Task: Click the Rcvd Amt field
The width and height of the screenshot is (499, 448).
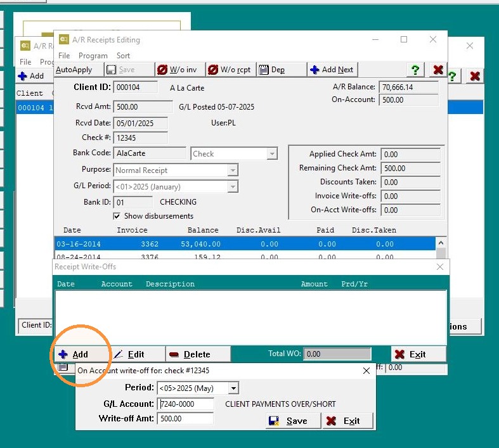Action: coord(143,107)
